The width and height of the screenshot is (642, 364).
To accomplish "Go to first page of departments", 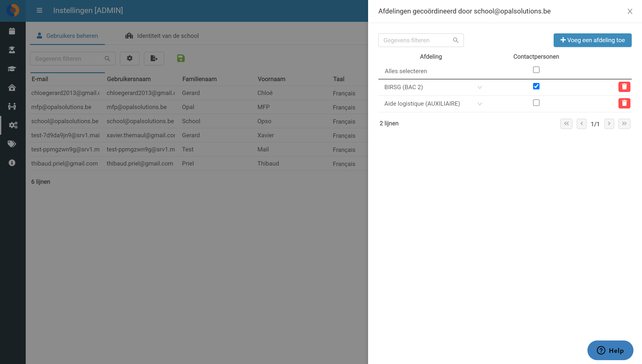I will [566, 123].
